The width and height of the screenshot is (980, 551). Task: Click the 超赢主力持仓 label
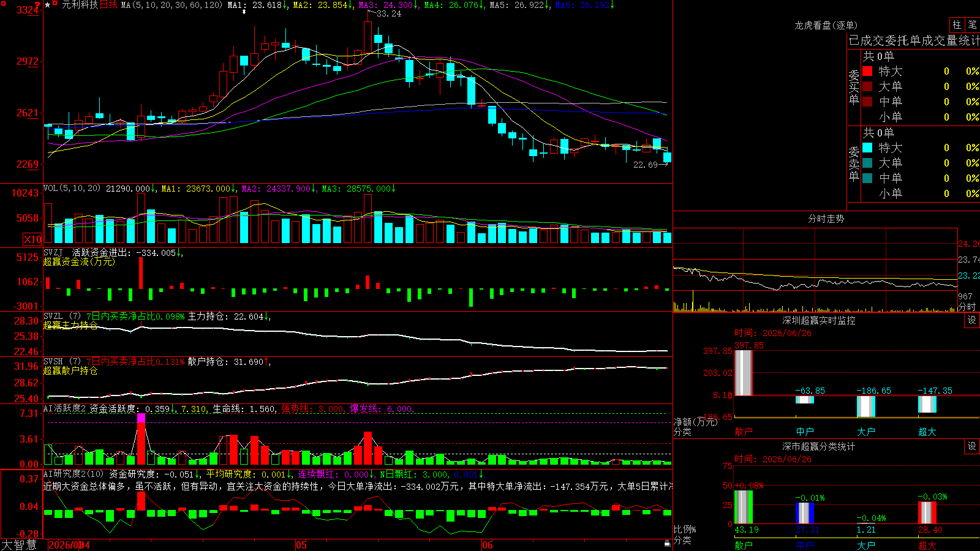(x=70, y=325)
